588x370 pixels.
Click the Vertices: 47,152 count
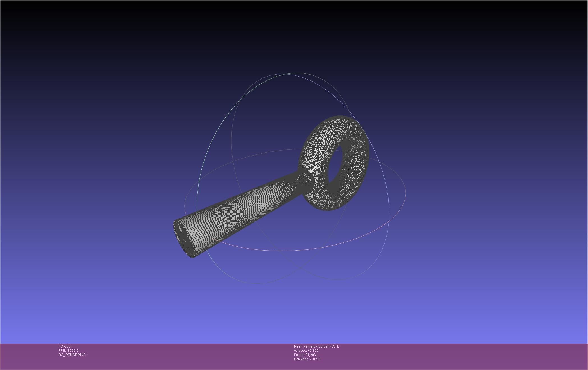click(x=306, y=351)
